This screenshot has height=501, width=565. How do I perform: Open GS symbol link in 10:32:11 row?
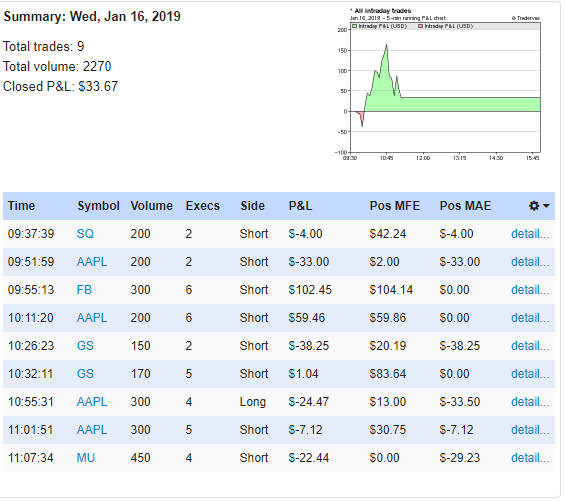[85, 374]
